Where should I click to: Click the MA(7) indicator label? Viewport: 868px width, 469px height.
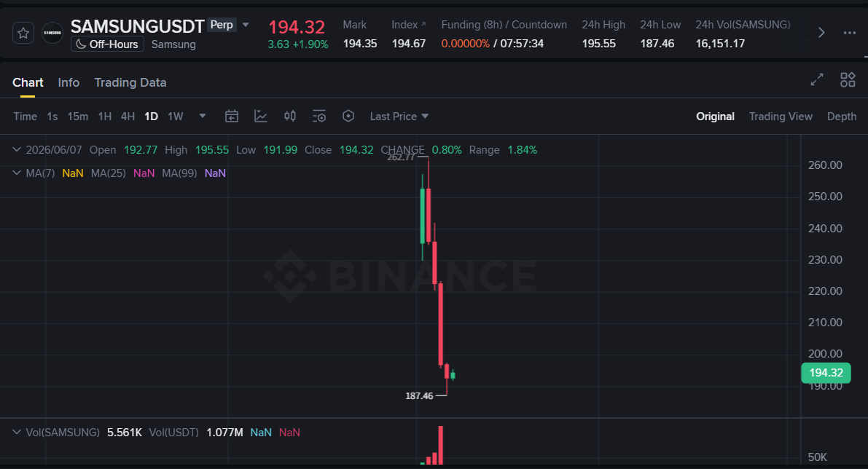click(x=40, y=173)
